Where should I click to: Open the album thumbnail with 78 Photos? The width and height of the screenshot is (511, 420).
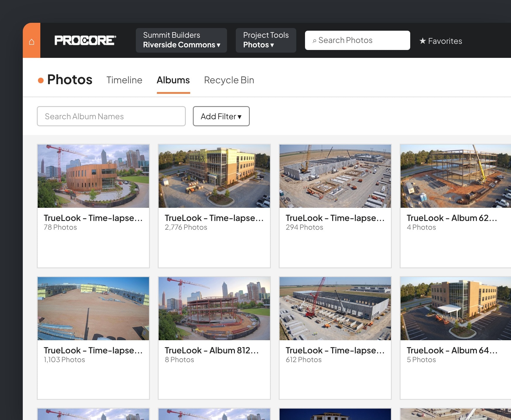click(x=93, y=176)
